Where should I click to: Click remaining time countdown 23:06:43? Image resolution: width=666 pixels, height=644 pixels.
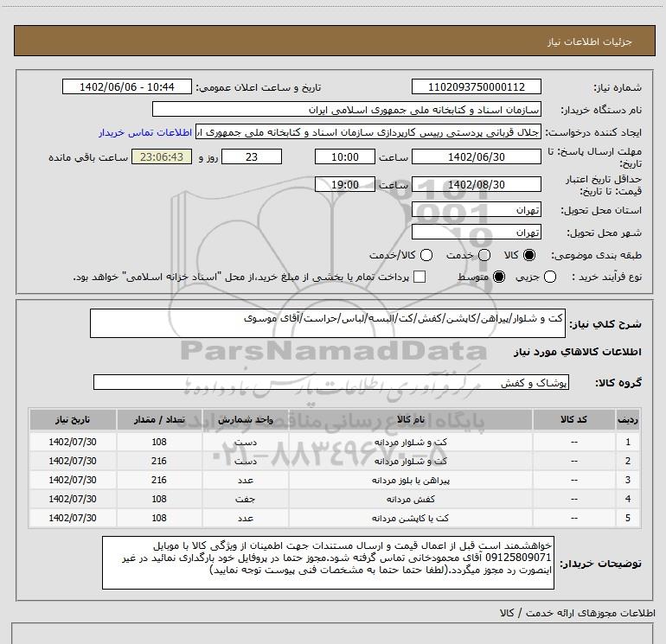(x=162, y=156)
